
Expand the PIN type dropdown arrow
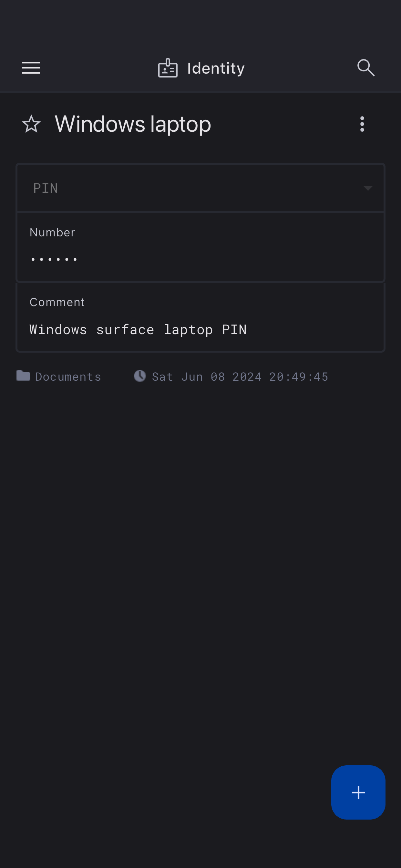coord(368,188)
